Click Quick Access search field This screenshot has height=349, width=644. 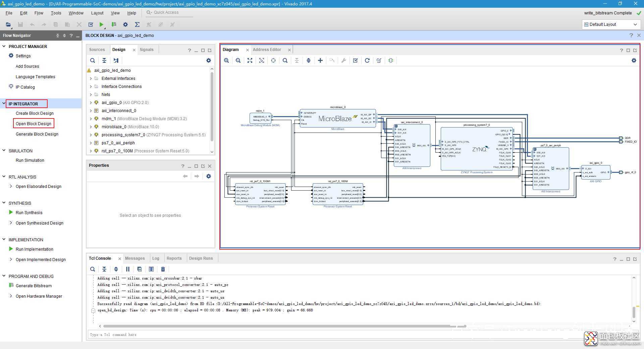[170, 13]
